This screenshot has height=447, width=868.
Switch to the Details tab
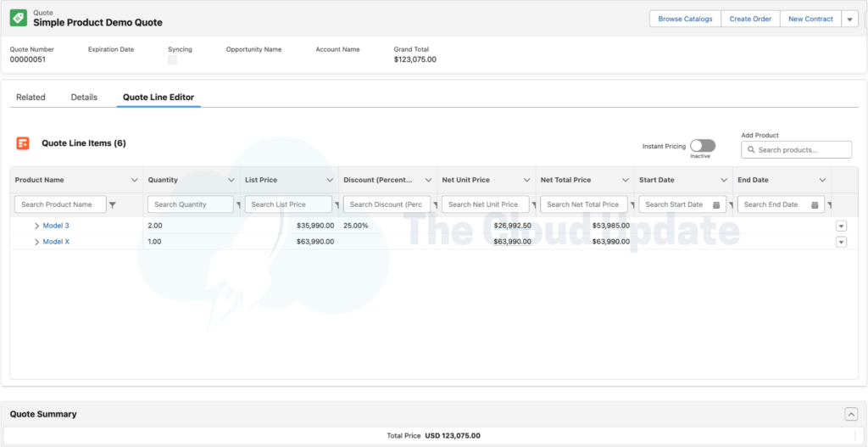[x=84, y=97]
